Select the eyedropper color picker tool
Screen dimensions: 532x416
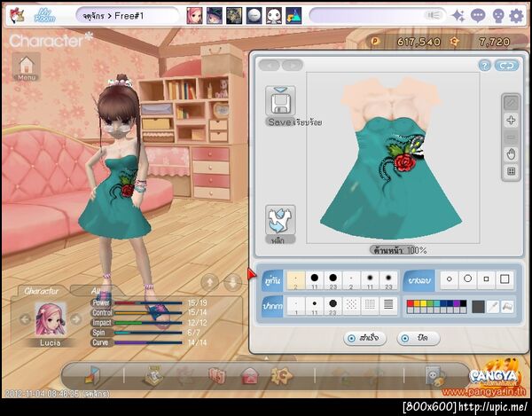coord(493,307)
